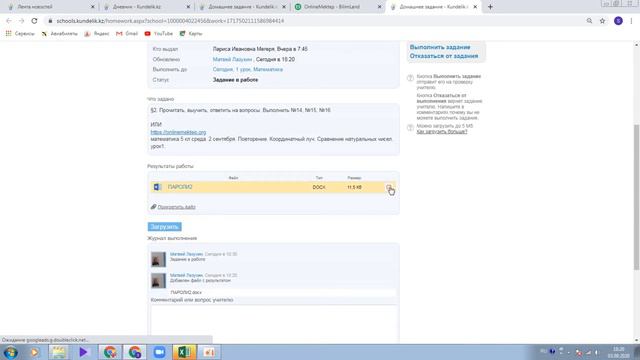Switch to second Chrome taskbar window with profile badge
This screenshot has width=640, height=360.
click(x=135, y=352)
